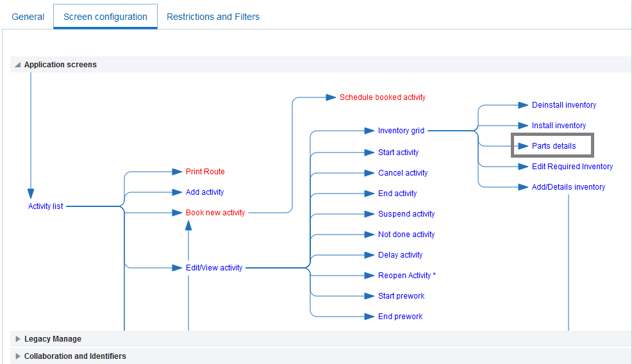Open Edit Required Inventory screen
The image size is (632, 364).
(572, 167)
